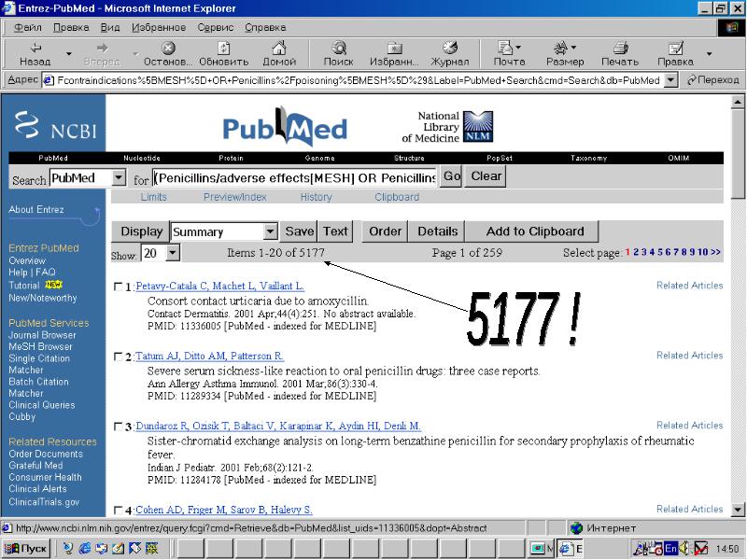The width and height of the screenshot is (747, 560).
Task: Click the National Library of Medicine logo
Action: click(447, 127)
